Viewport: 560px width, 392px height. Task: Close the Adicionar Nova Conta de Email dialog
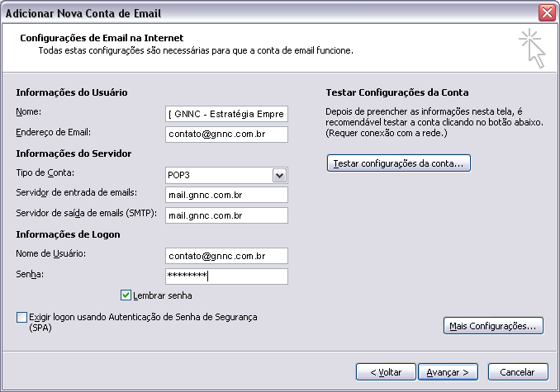point(547,13)
